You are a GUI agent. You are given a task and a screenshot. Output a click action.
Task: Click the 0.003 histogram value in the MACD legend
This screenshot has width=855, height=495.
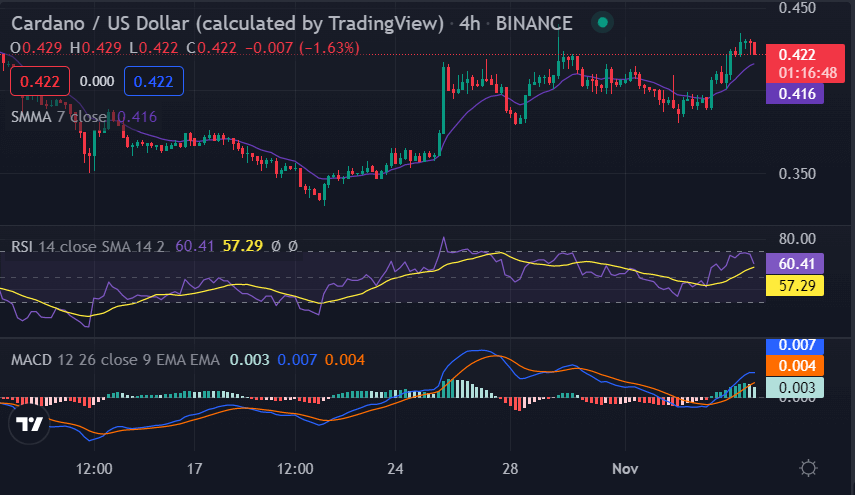coord(249,360)
